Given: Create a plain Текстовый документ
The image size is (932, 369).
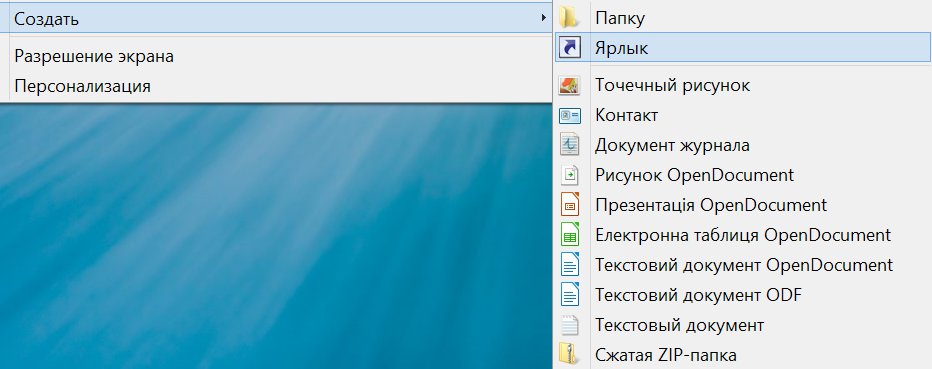Looking at the screenshot, I should pos(743,326).
